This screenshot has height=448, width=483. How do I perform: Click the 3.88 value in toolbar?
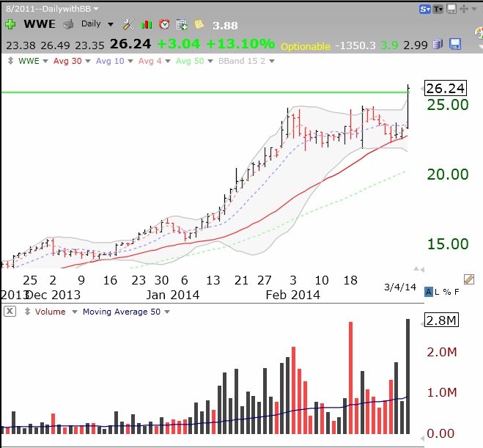(225, 26)
